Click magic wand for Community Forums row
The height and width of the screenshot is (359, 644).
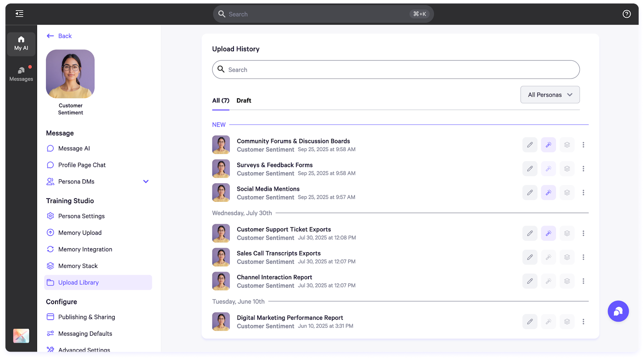pos(548,145)
